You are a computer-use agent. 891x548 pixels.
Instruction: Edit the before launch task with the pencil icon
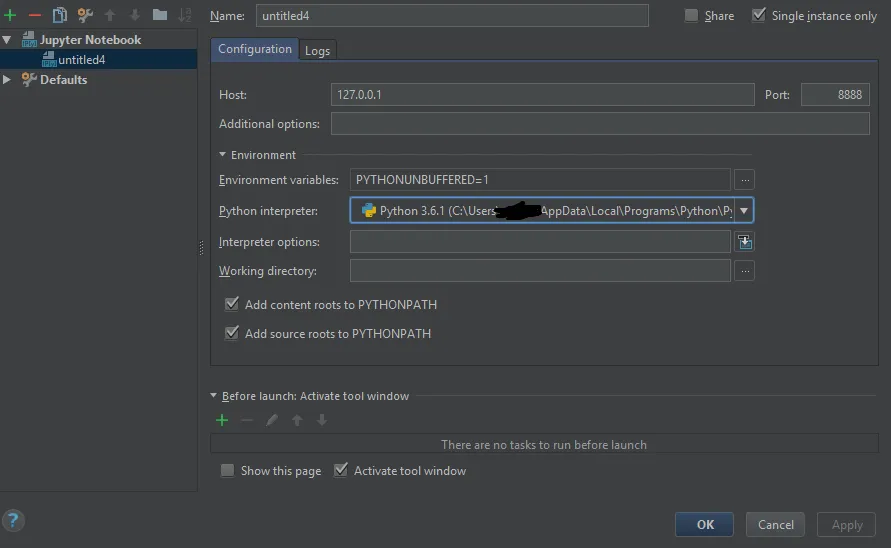272,420
